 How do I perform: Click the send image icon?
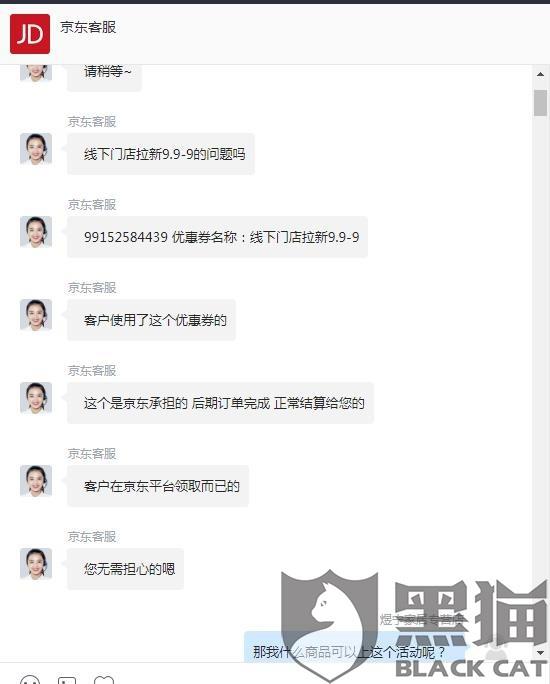coord(67,680)
